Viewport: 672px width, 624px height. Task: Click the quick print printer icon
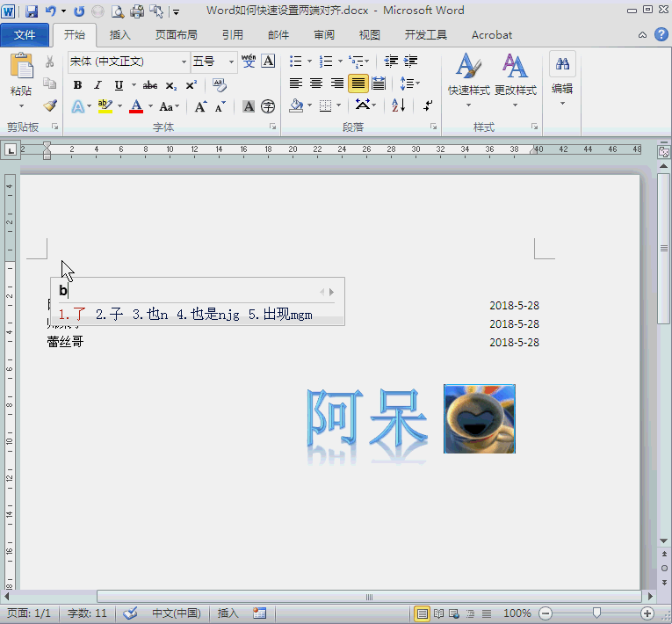pyautogui.click(x=137, y=11)
